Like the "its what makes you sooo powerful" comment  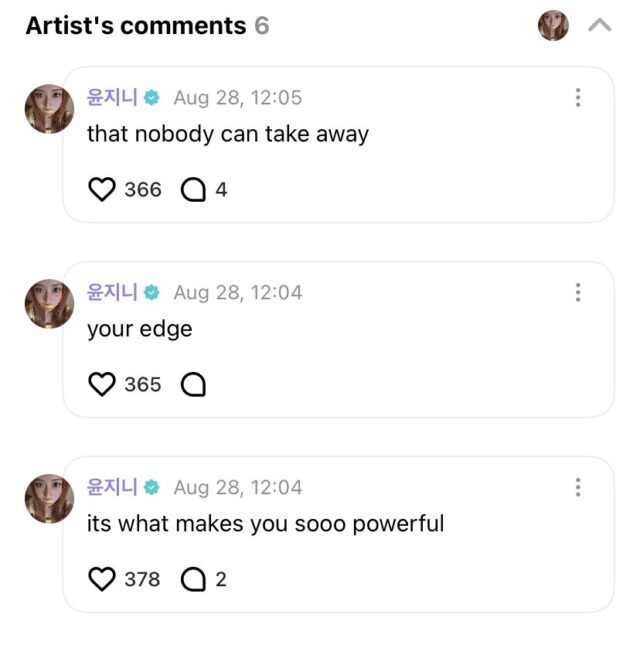(102, 579)
